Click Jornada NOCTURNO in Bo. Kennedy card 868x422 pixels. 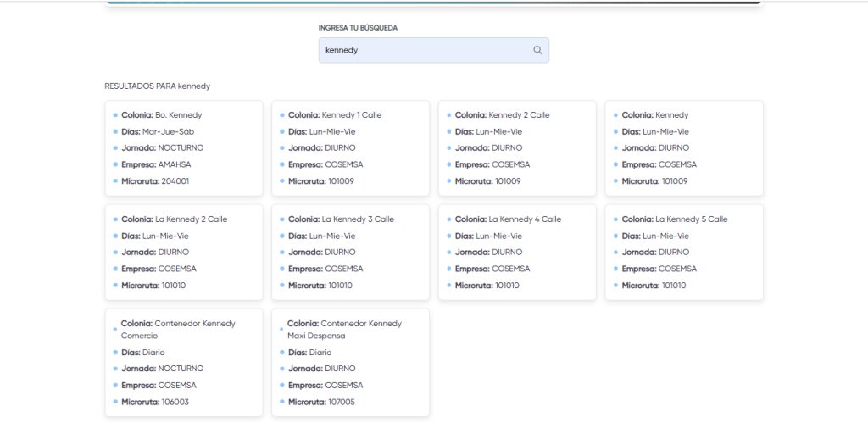[162, 147]
